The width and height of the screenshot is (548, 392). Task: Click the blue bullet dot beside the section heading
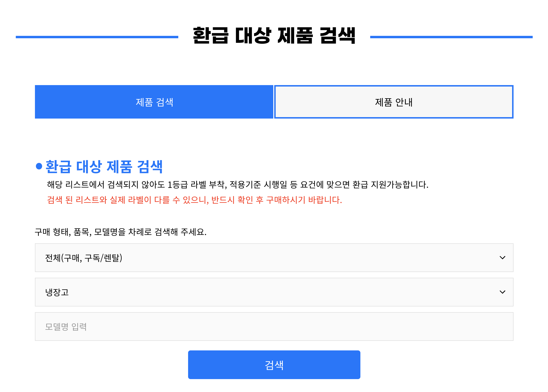click(39, 166)
